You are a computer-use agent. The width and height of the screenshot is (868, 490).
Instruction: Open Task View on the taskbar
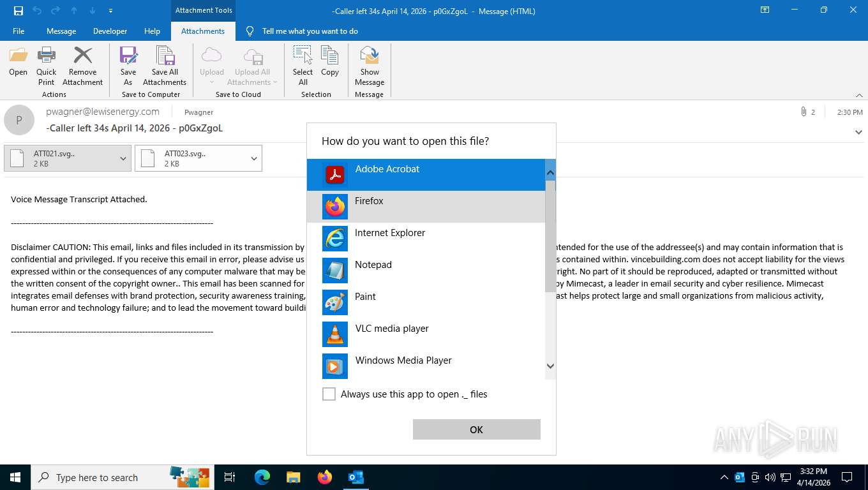tap(230, 477)
